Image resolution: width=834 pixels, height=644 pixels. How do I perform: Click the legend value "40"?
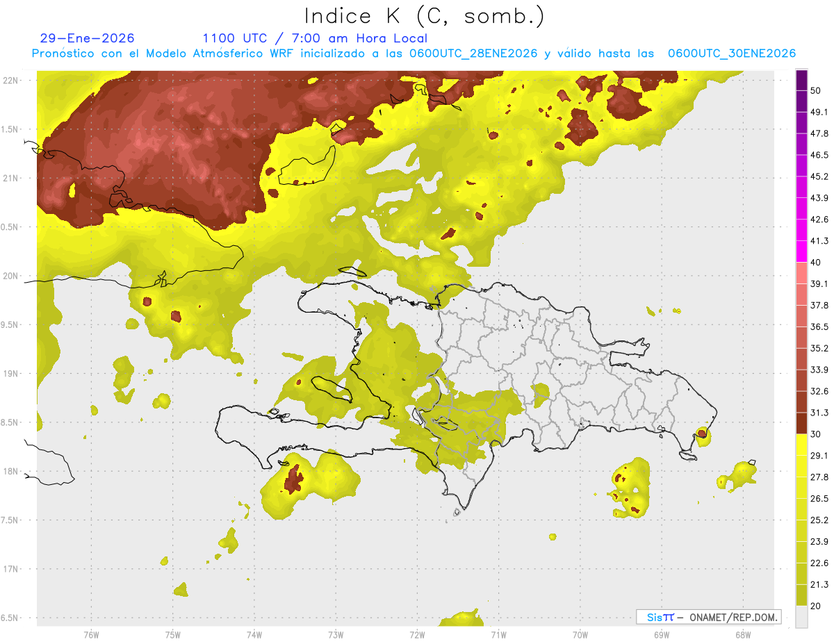point(816,263)
